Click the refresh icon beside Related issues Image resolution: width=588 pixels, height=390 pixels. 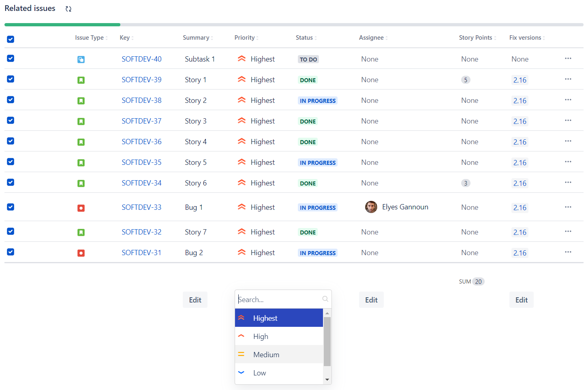68,9
